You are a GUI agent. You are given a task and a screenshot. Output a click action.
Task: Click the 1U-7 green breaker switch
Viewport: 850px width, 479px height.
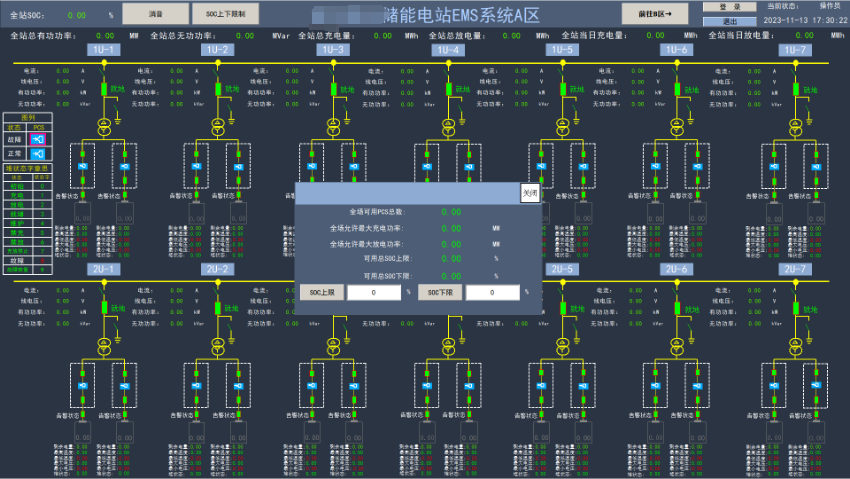point(796,89)
